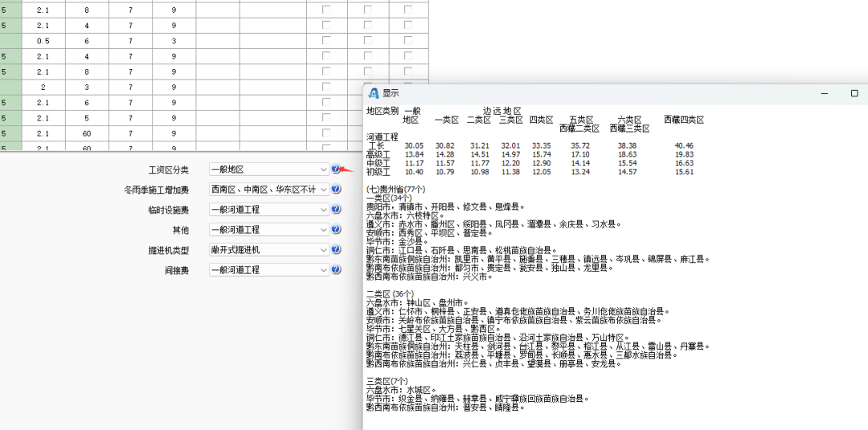Image resolution: width=868 pixels, height=430 pixels.
Task: Click the app logo in 显示 window title
Action: click(x=374, y=93)
